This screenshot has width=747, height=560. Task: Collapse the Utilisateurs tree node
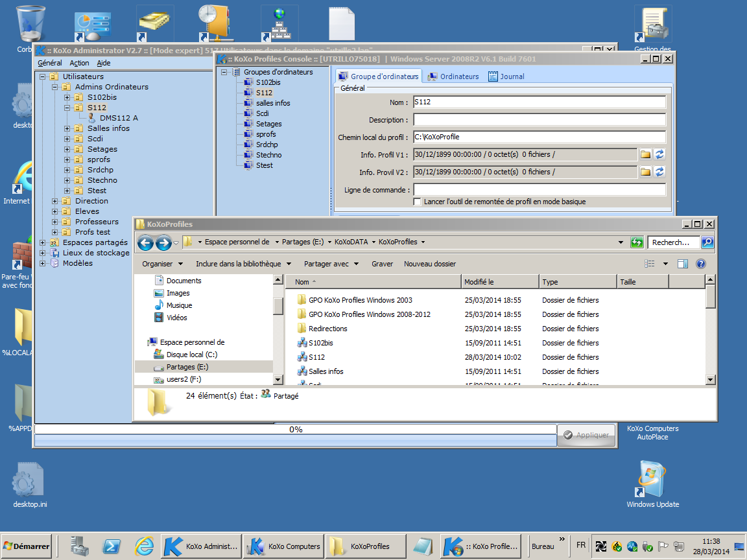42,76
